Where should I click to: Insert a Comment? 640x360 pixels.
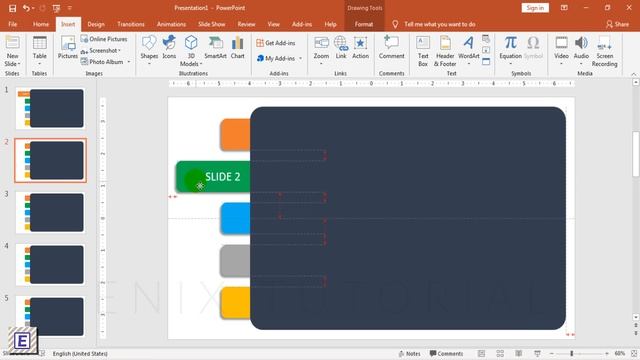(x=391, y=47)
